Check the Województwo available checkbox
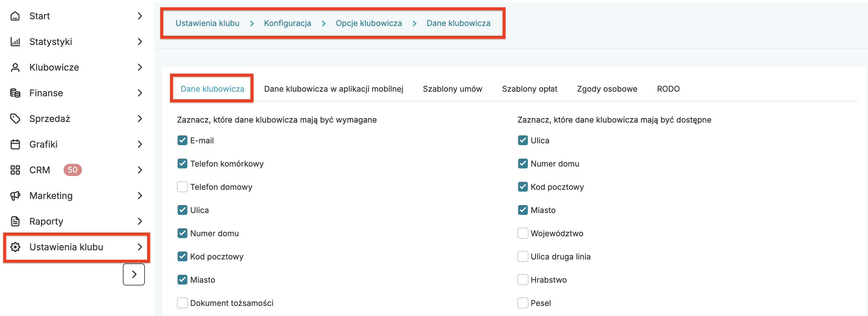Viewport: 868px width, 316px height. tap(523, 233)
